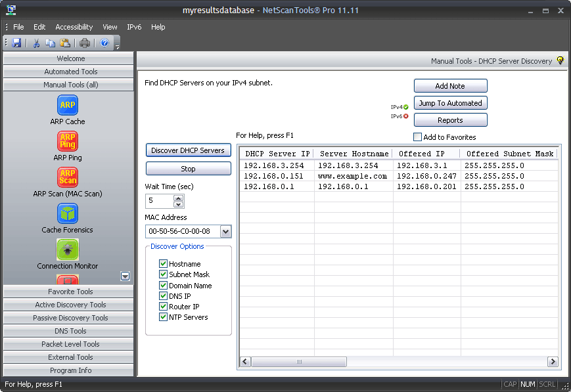This screenshot has width=571, height=392.
Task: Open the MAC Address dropdown
Action: click(225, 232)
